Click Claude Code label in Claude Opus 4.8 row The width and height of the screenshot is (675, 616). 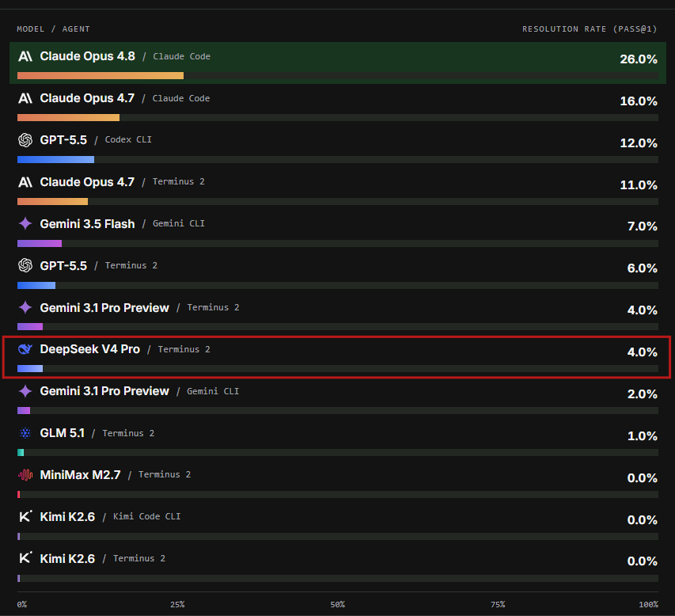pyautogui.click(x=182, y=56)
